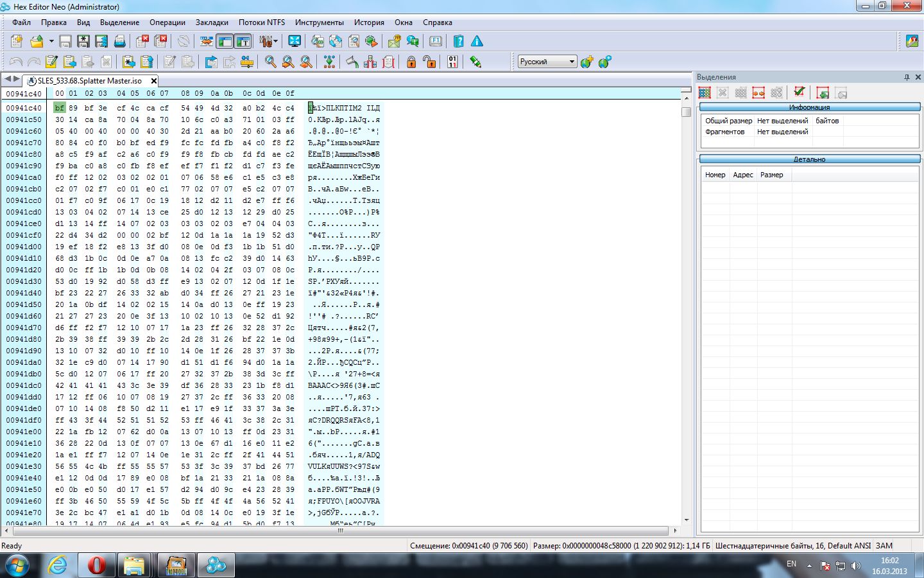Click the tab scroll right arrow

point(17,80)
